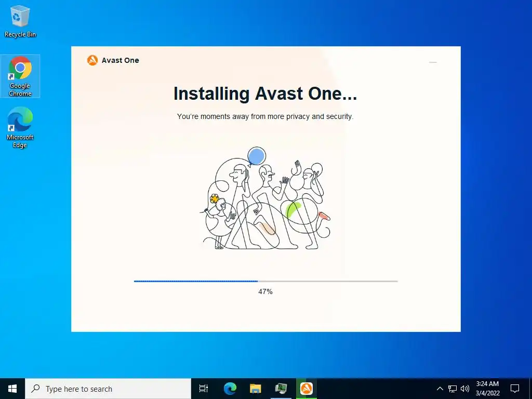Click the 47% progress text
Screen dimensions: 532x399
click(x=265, y=291)
